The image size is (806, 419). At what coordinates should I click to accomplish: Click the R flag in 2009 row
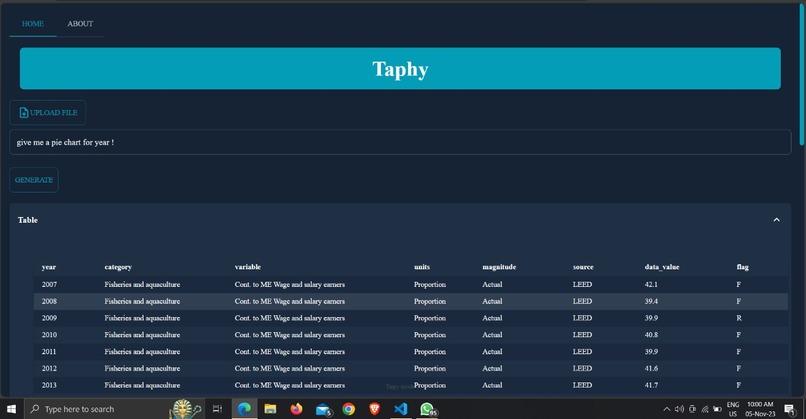point(739,318)
